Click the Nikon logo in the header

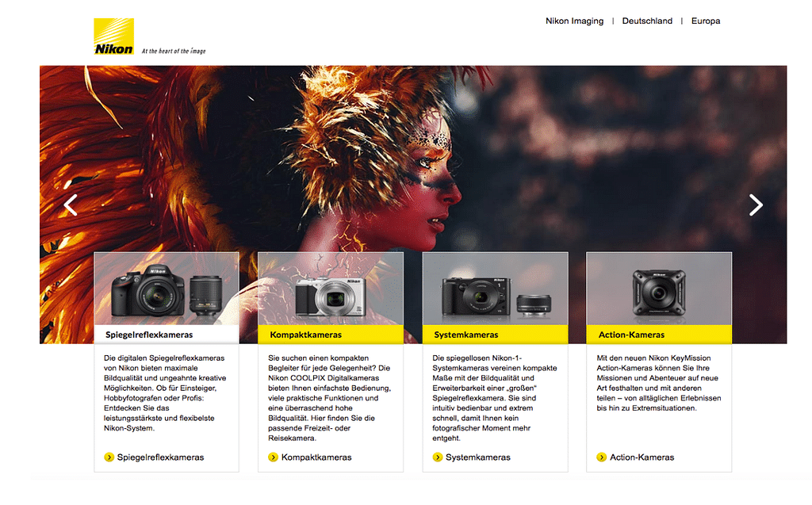(x=114, y=36)
